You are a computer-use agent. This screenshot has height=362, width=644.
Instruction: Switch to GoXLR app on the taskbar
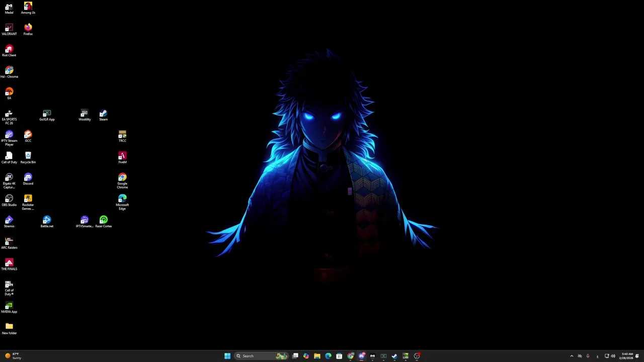pyautogui.click(x=383, y=356)
